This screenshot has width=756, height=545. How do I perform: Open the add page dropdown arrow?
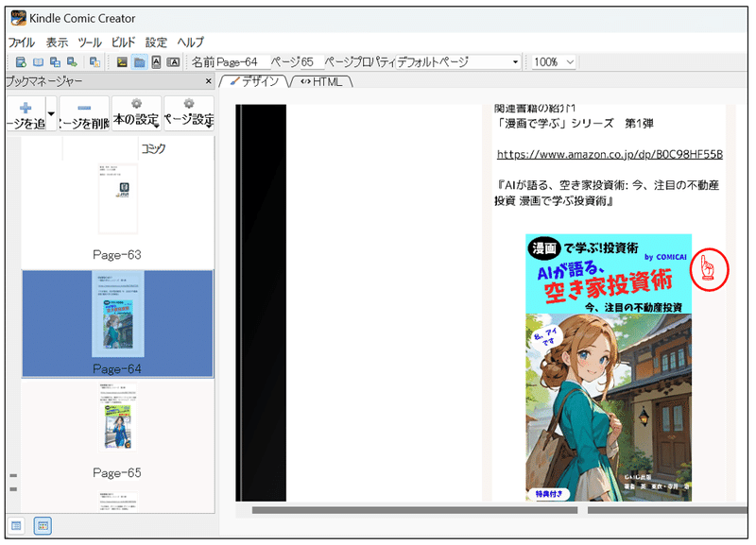51,113
